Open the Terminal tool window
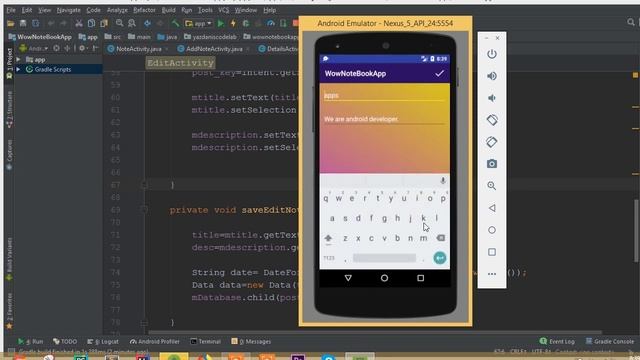Screen dimensions: 640x360 point(205,341)
